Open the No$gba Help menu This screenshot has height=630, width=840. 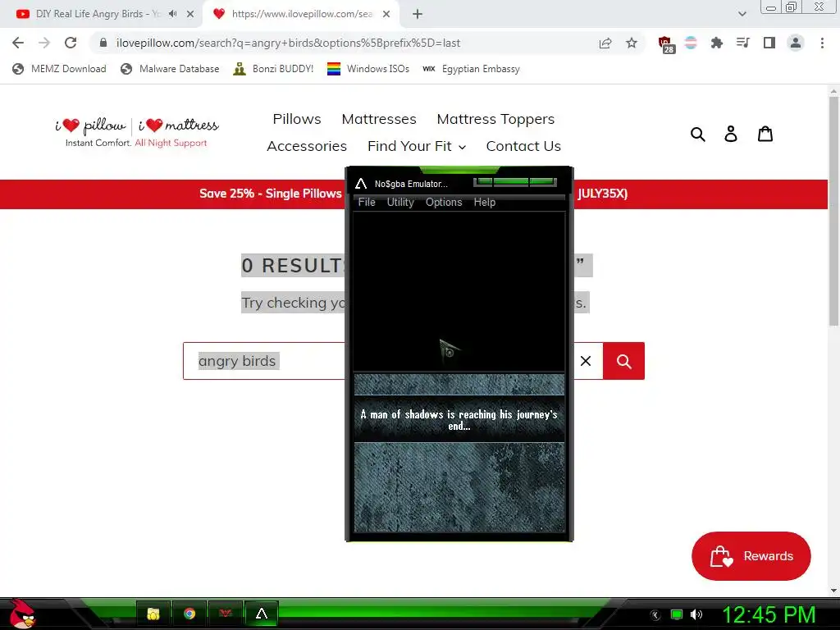coord(484,202)
